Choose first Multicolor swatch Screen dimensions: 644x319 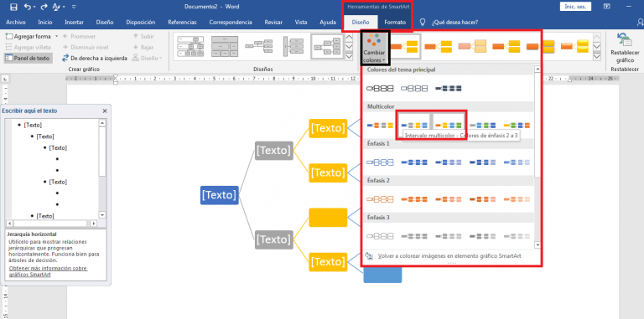[380, 125]
